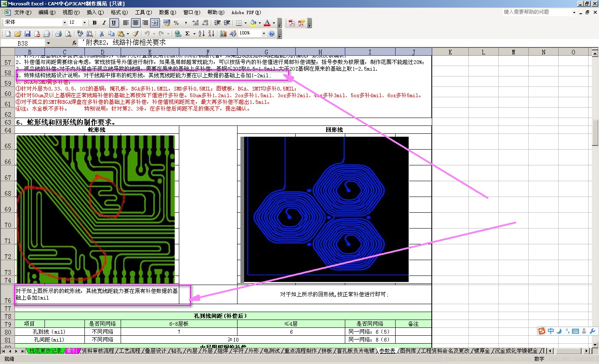
Task: Copy the selection
Action: [x=111, y=34]
